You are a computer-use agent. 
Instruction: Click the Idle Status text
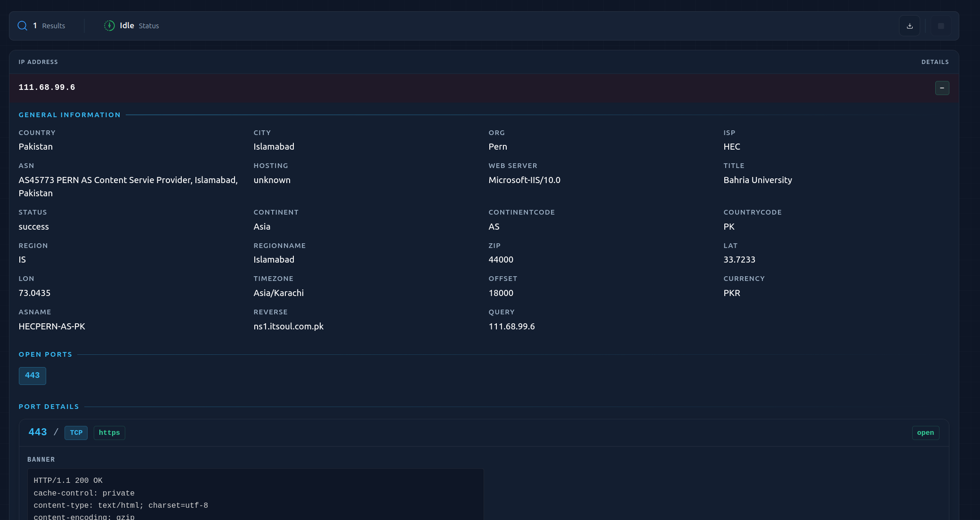click(x=139, y=26)
